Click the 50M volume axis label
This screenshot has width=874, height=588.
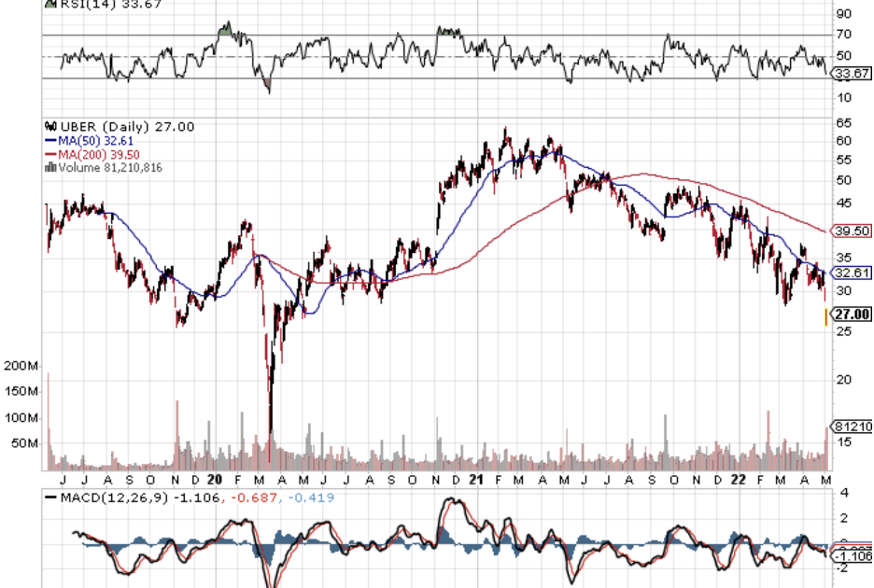(x=24, y=443)
